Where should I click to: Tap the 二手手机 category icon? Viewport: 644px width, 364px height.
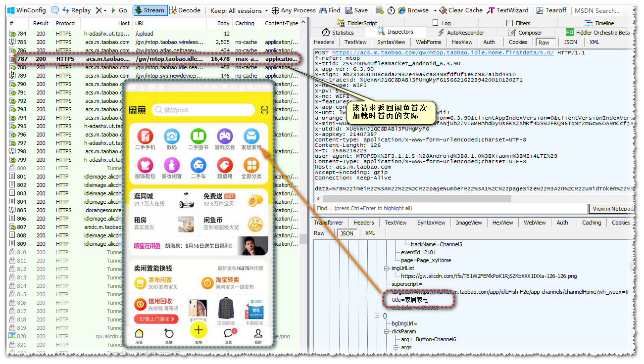click(145, 136)
